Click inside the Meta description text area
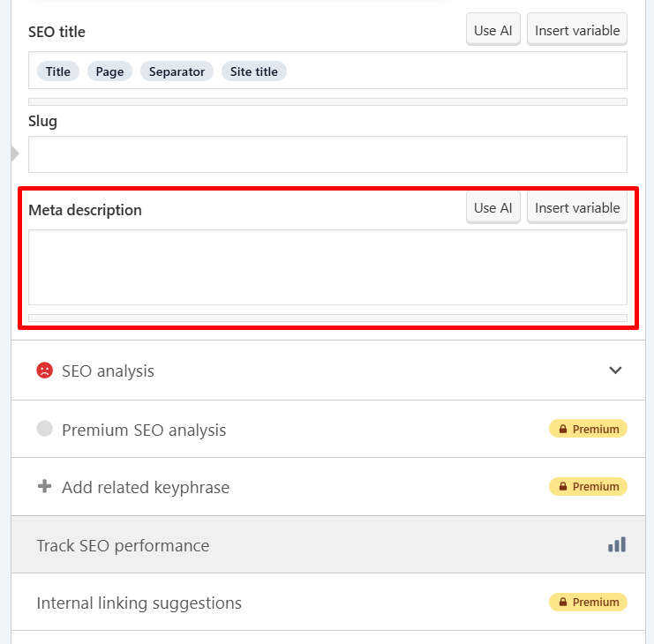Screen dimensions: 654x644 click(x=327, y=267)
